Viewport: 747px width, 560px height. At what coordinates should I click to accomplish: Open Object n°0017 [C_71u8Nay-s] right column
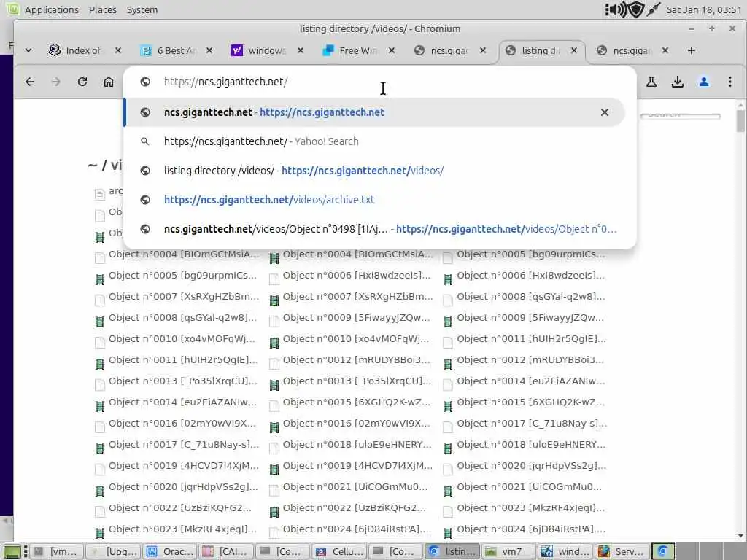(x=532, y=424)
